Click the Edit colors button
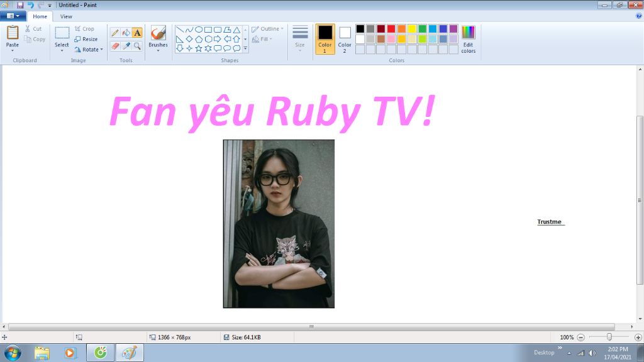The width and height of the screenshot is (644, 362). tap(468, 39)
